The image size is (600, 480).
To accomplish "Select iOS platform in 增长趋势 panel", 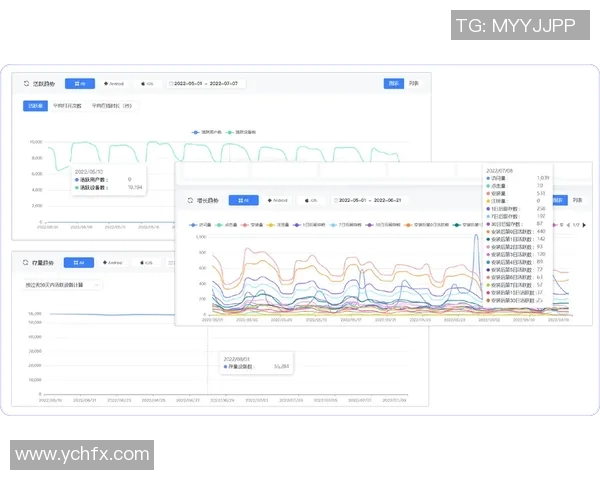I will point(311,200).
